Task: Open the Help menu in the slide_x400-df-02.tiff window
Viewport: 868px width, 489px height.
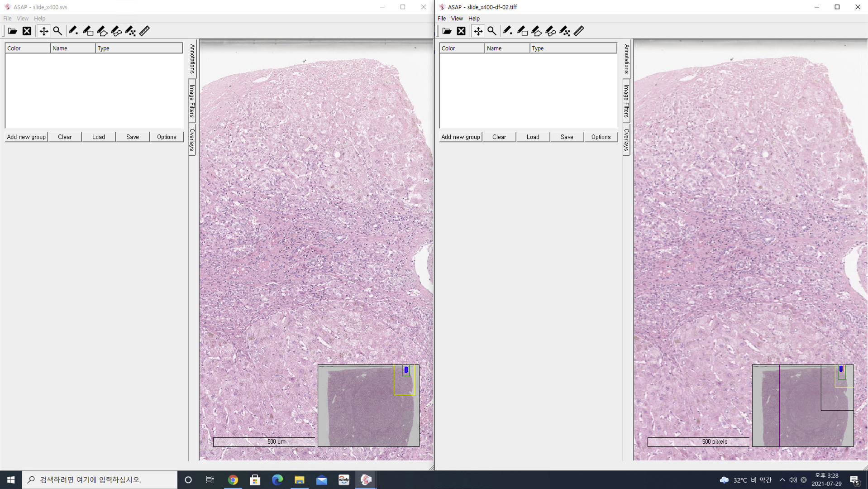Action: pyautogui.click(x=474, y=19)
